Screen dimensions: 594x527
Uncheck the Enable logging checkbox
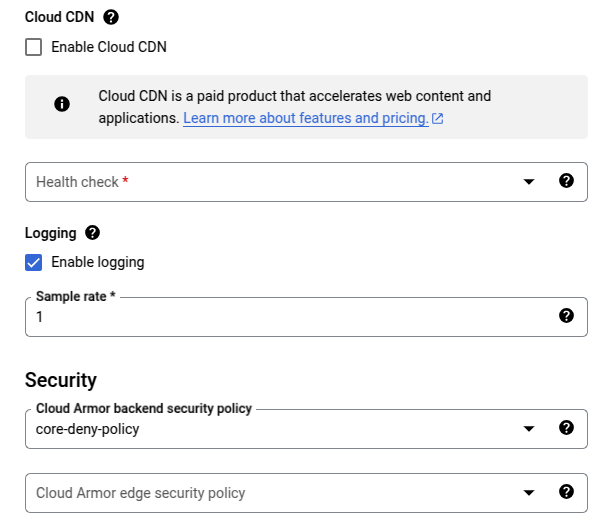(x=33, y=263)
